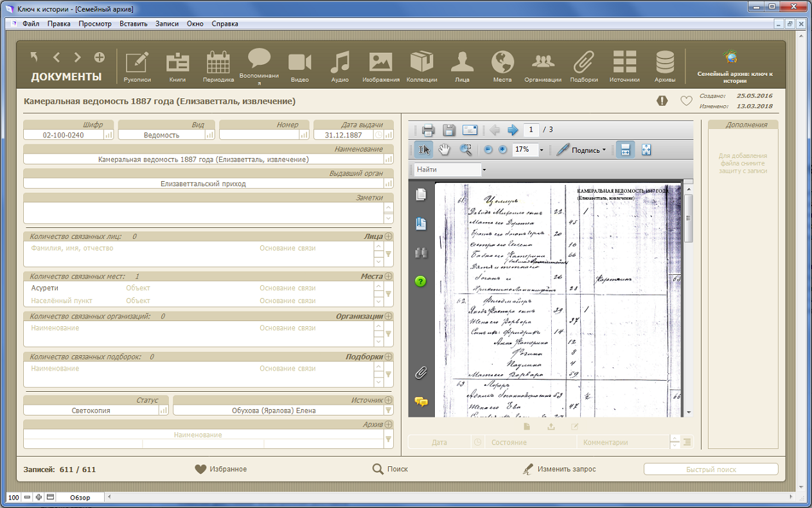The height and width of the screenshot is (508, 812).
Task: Open the Записи menu
Action: (167, 24)
